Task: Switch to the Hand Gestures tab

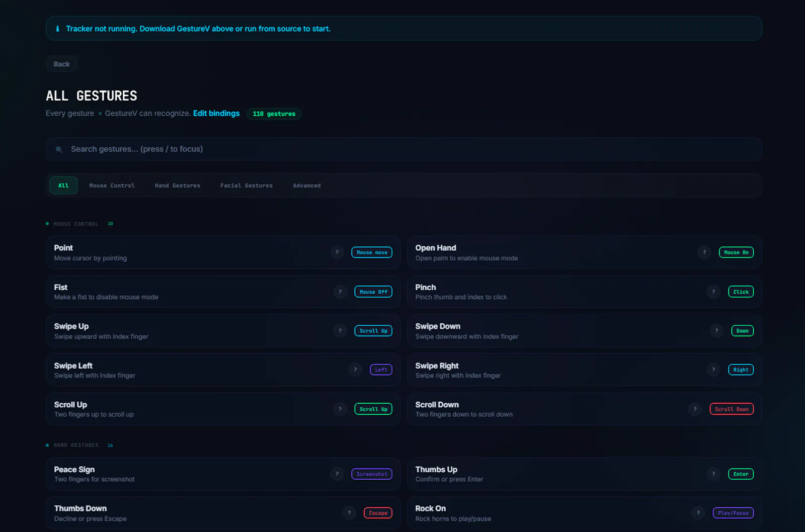Action: (x=178, y=186)
